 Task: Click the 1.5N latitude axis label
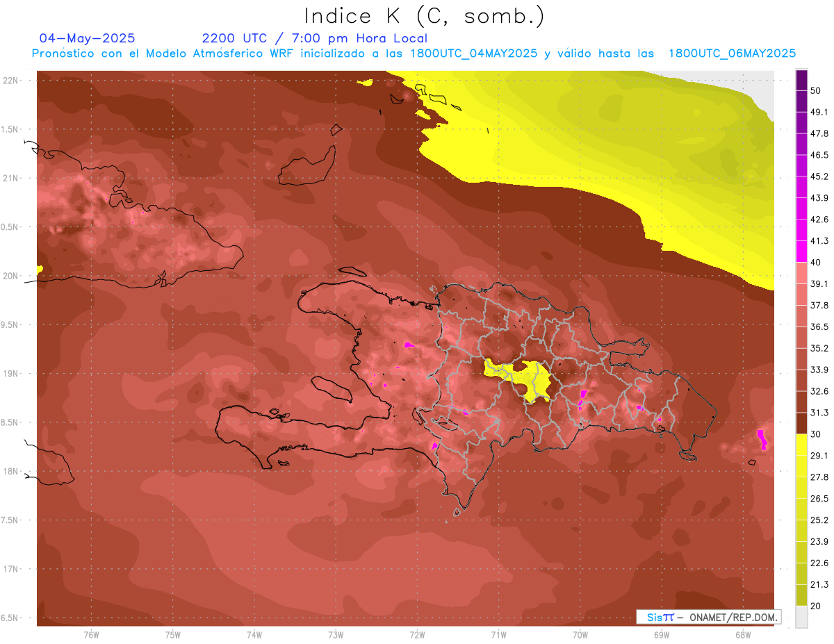click(11, 129)
